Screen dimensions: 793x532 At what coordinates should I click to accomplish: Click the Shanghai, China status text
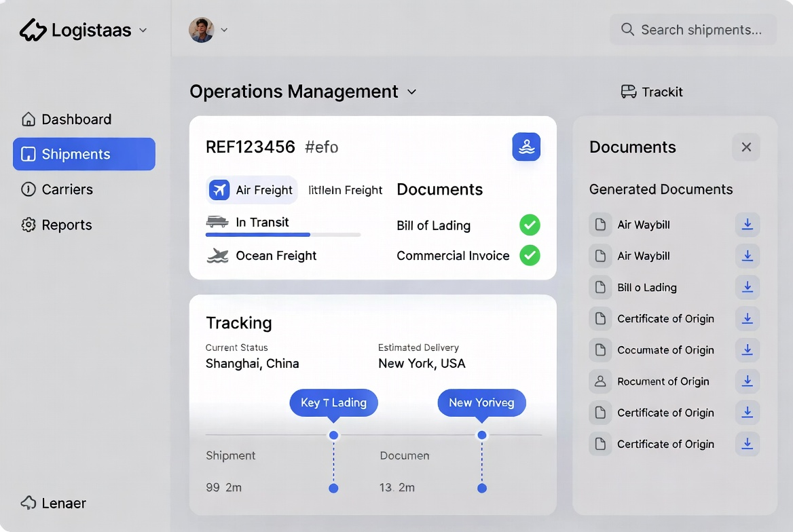(x=253, y=364)
